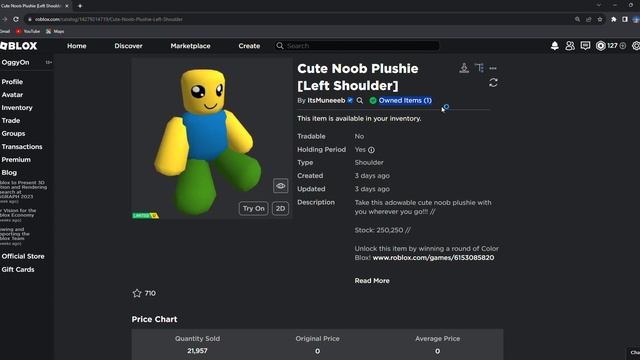Open the YouTube bookmark
Screen dimensions: 640x360
[28, 31]
